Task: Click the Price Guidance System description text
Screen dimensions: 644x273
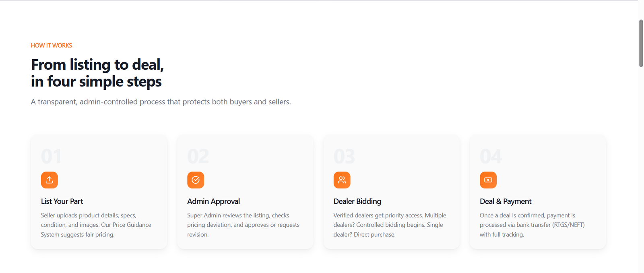Action: tap(96, 225)
